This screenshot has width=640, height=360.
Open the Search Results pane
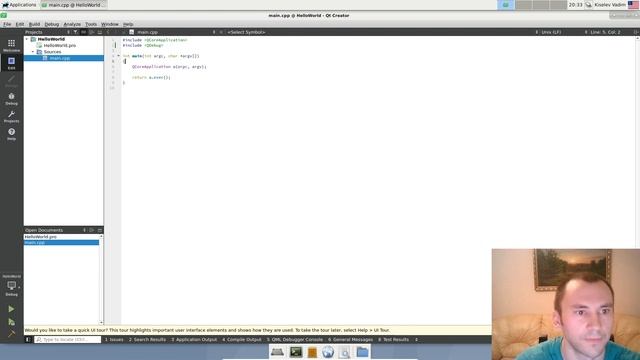147,340
